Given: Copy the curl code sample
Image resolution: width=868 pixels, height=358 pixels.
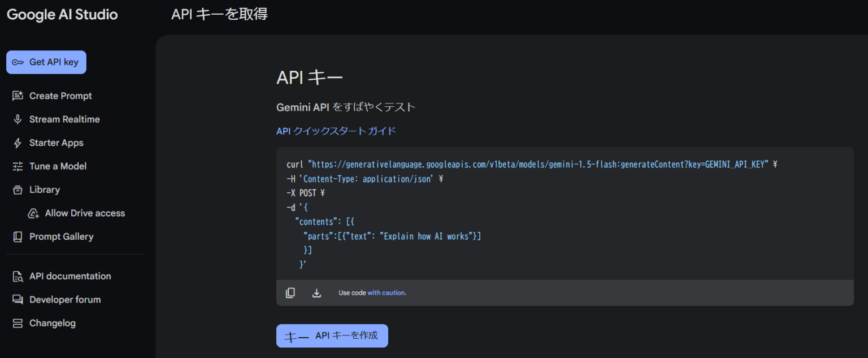Looking at the screenshot, I should tap(290, 292).
